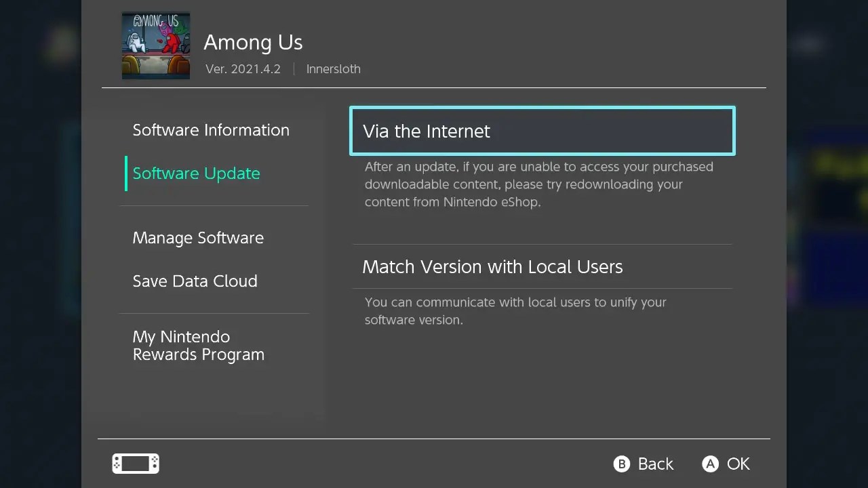
Task: Click the Back label
Action: coord(655,464)
